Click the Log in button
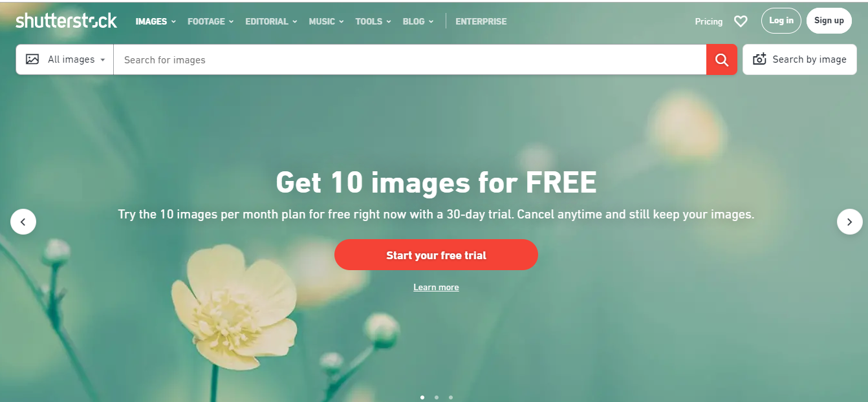Viewport: 868px width, 402px height. pyautogui.click(x=781, y=21)
